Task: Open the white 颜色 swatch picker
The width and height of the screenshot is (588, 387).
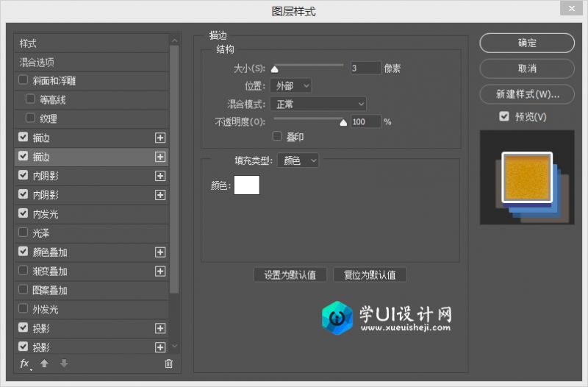Action: tap(247, 185)
